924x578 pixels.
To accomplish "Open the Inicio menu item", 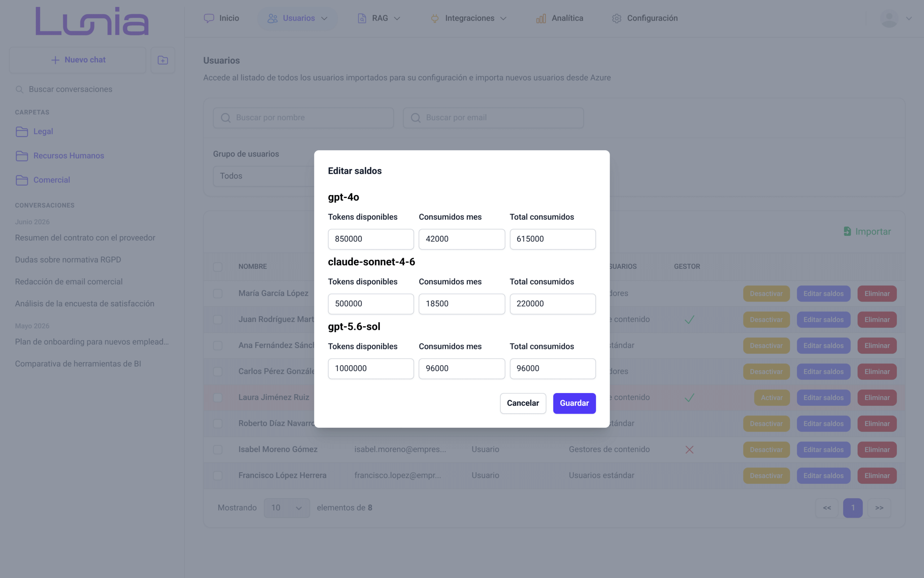I will [x=222, y=18].
